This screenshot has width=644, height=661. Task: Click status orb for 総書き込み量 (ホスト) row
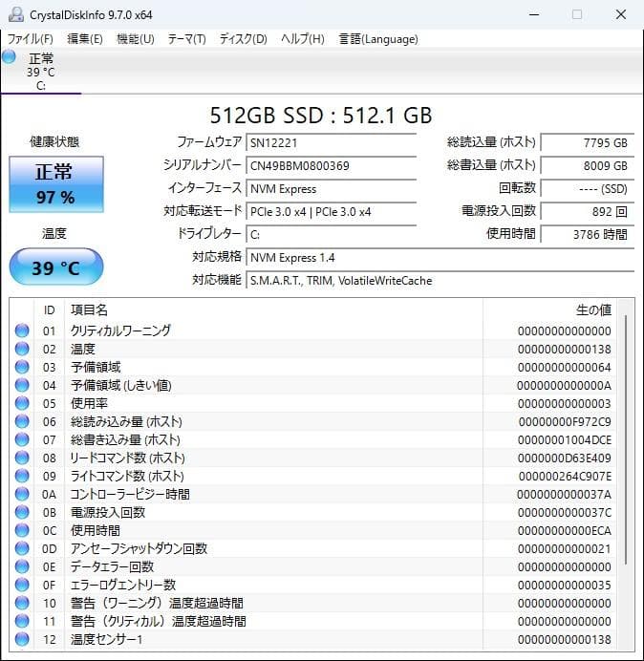tap(22, 439)
